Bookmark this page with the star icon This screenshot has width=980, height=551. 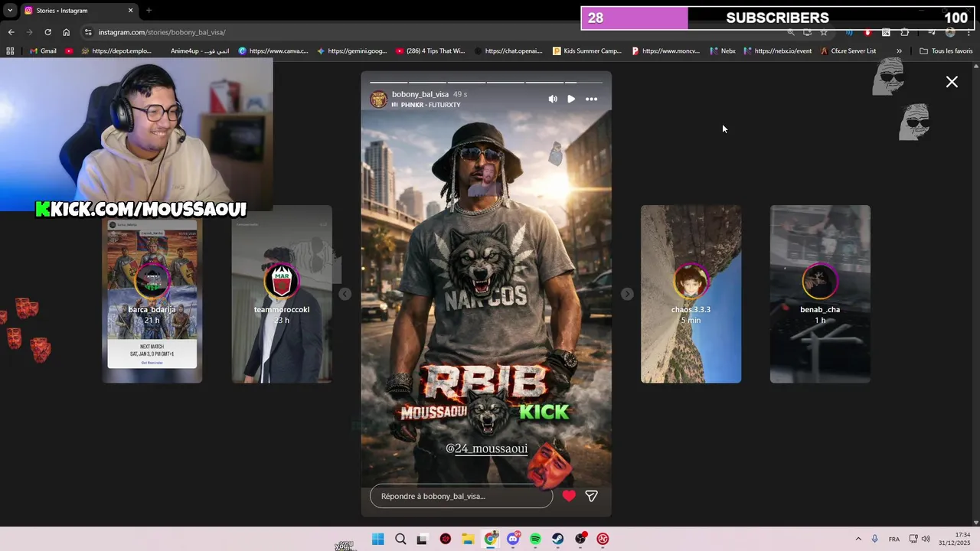click(x=824, y=32)
